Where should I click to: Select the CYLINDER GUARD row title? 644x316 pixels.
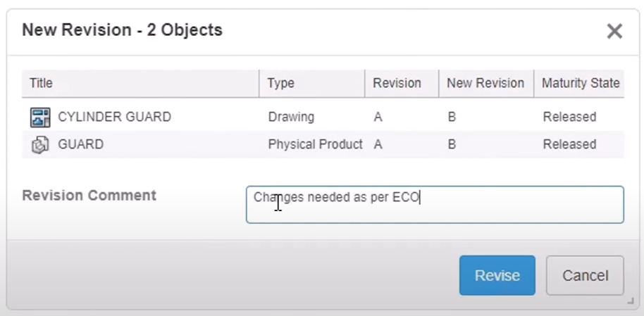(x=114, y=117)
